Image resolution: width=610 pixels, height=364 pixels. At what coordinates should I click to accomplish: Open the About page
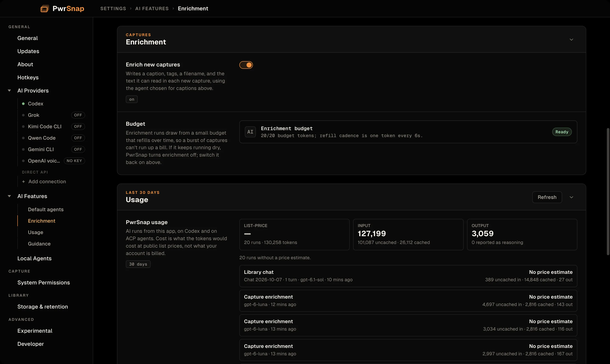coord(25,64)
